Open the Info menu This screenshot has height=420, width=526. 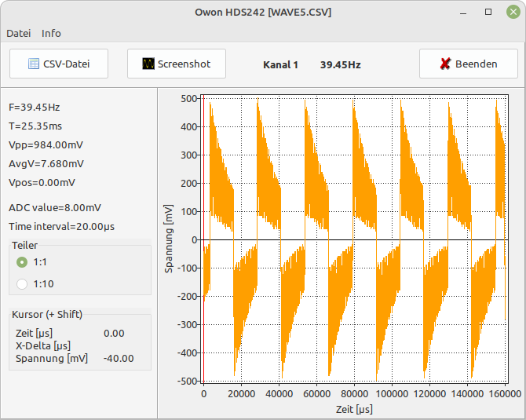(x=51, y=33)
